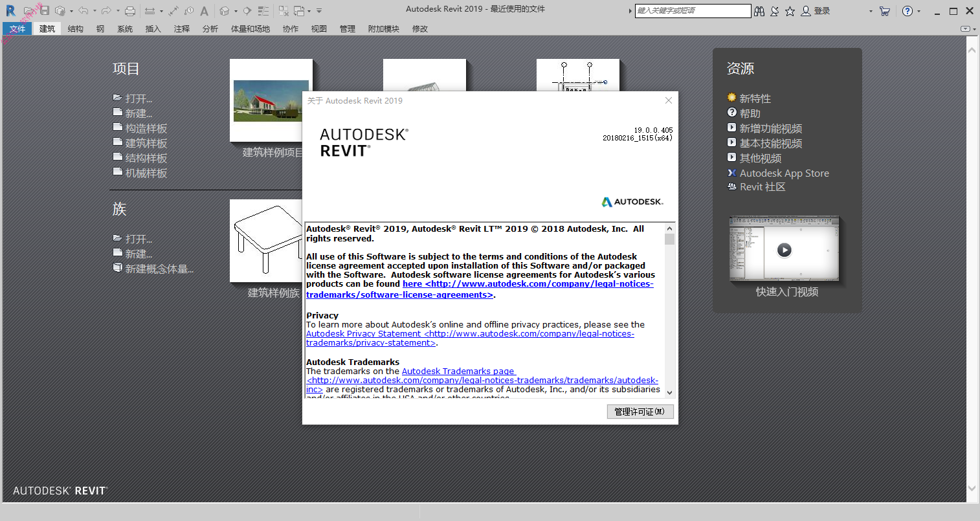
Task: Switch to the 注释 ribbon tab
Action: (182, 28)
